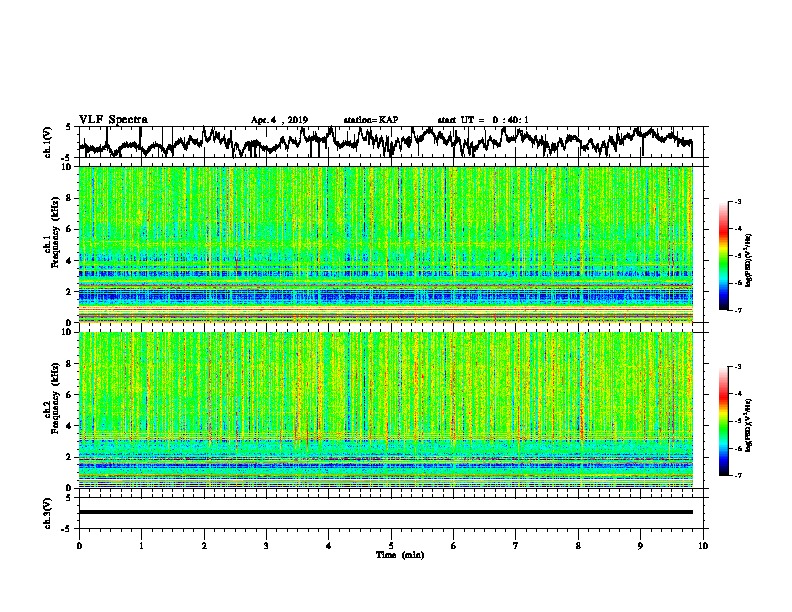The width and height of the screenshot is (792, 612).
Task: Click the time axis tick label "0"
Action: tap(79, 546)
